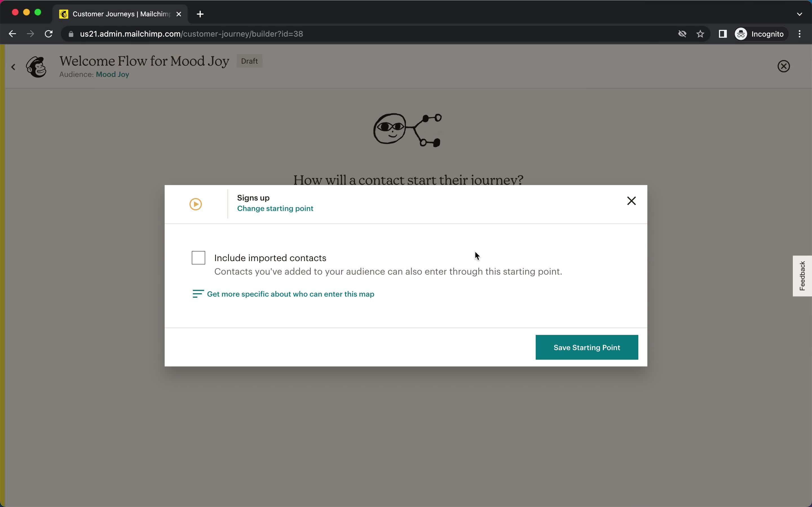The image size is (812, 507).
Task: Click the page refresh icon
Action: (50, 34)
